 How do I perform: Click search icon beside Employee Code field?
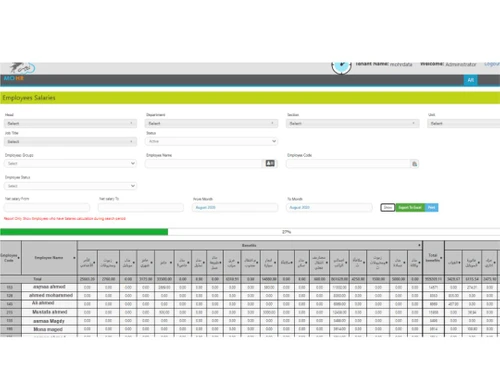pyautogui.click(x=414, y=164)
